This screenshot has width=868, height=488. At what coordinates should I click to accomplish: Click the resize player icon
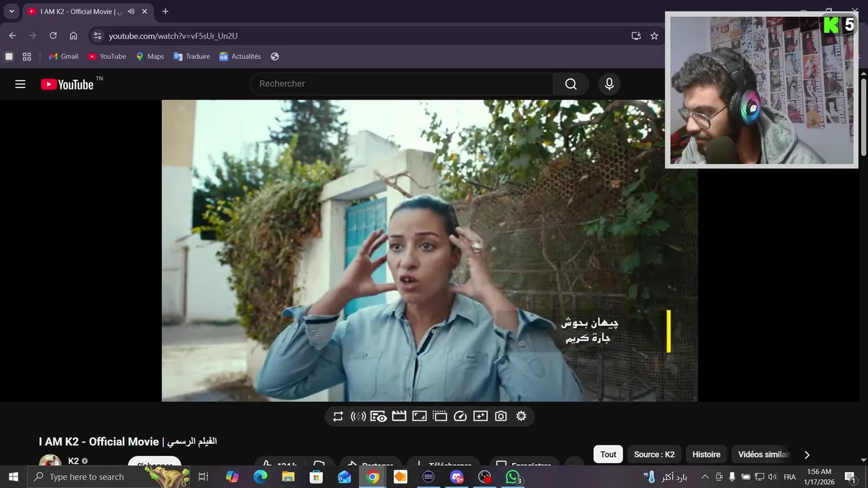(419, 416)
